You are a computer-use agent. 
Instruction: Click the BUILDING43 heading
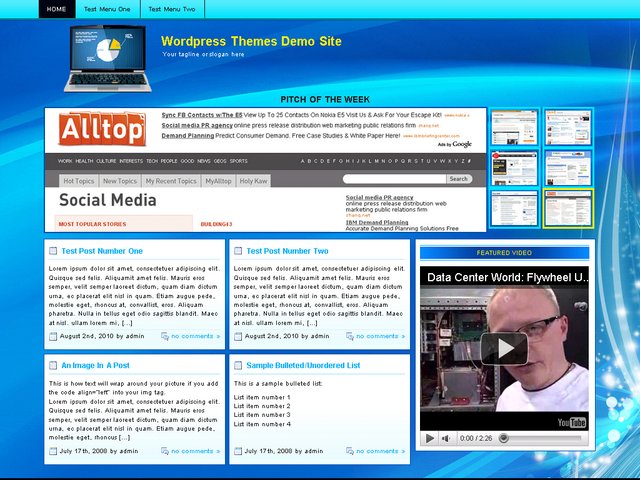(x=216, y=224)
